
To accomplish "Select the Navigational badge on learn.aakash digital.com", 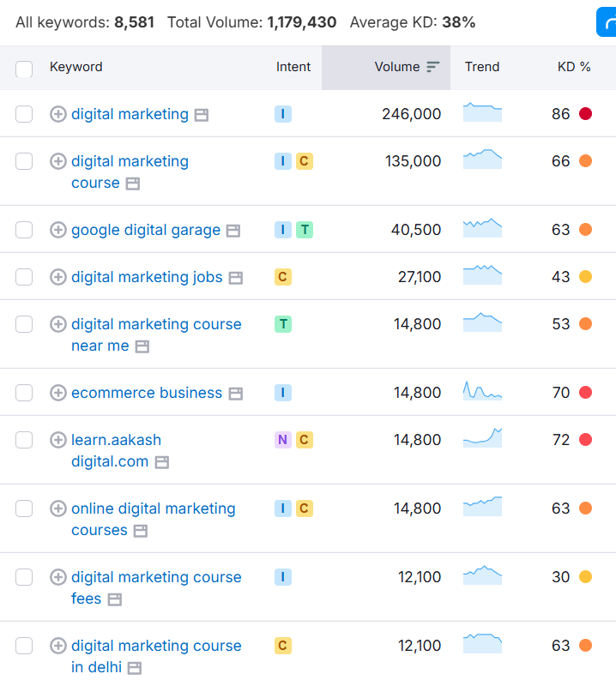I will tap(283, 439).
